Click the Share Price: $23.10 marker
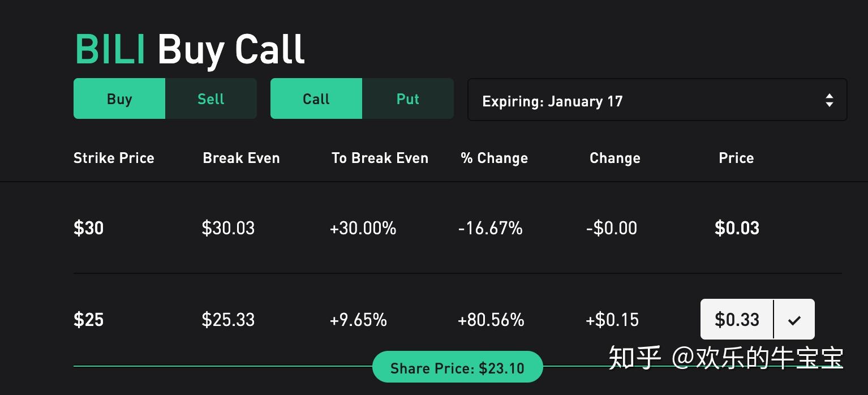This screenshot has width=868, height=395. click(x=457, y=368)
